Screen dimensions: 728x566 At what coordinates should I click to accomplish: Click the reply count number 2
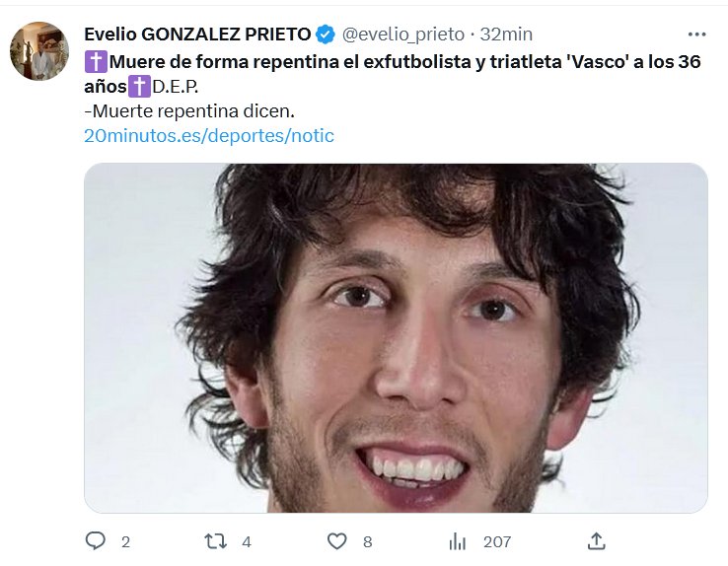(126, 542)
